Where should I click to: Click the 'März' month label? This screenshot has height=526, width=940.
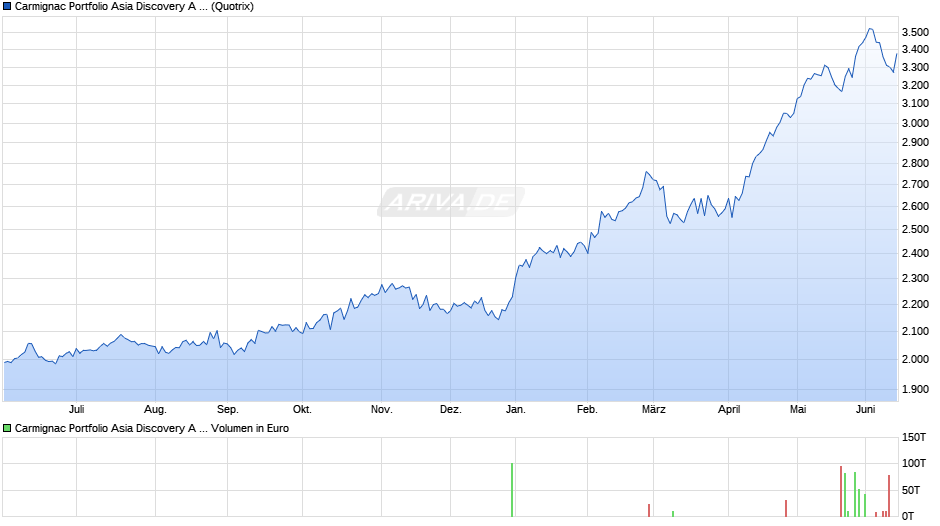(x=653, y=409)
